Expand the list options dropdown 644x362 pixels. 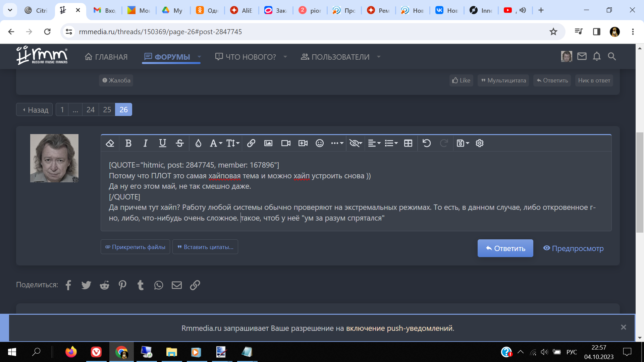(391, 143)
